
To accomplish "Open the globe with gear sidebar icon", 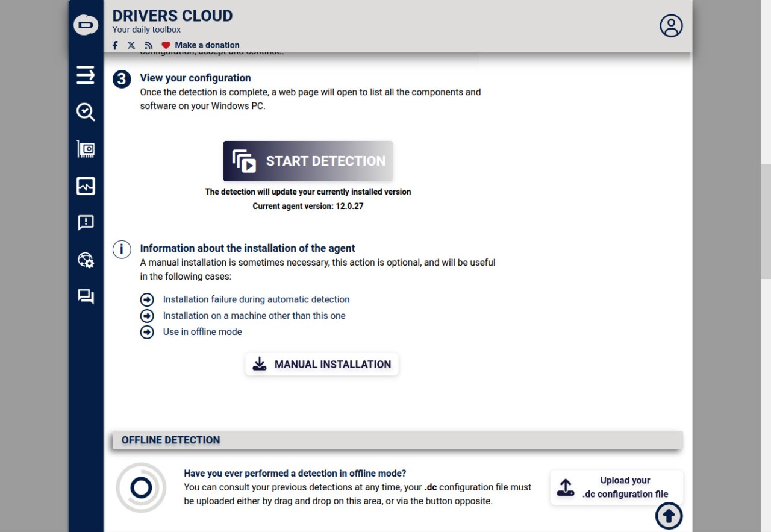I will [86, 260].
